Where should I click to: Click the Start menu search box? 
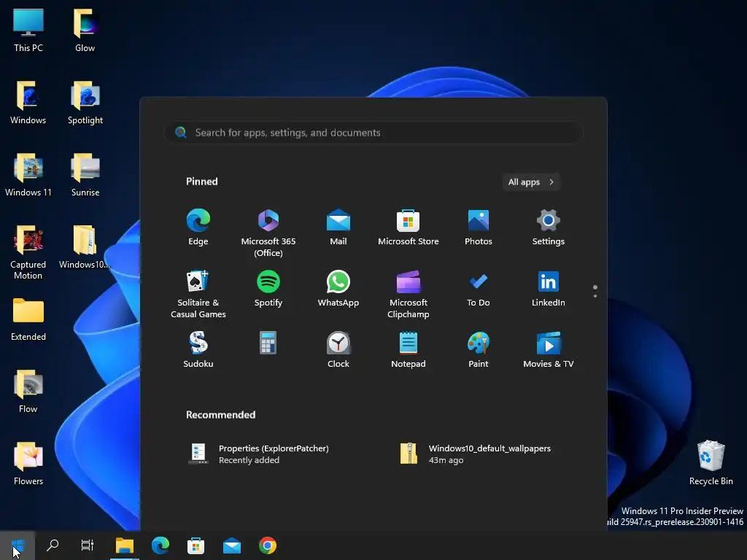coord(373,133)
